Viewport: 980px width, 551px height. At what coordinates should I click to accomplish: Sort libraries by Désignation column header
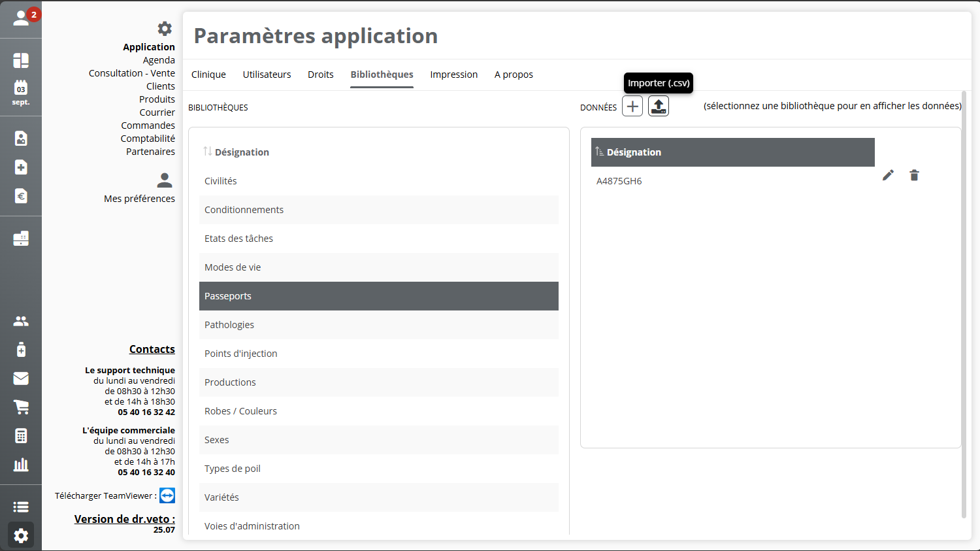tap(241, 152)
